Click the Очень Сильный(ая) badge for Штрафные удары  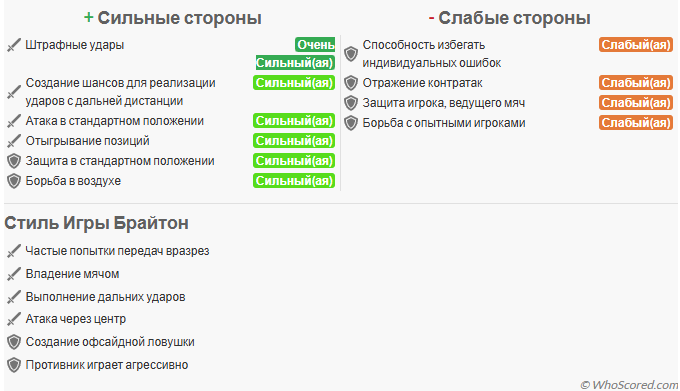point(295,54)
